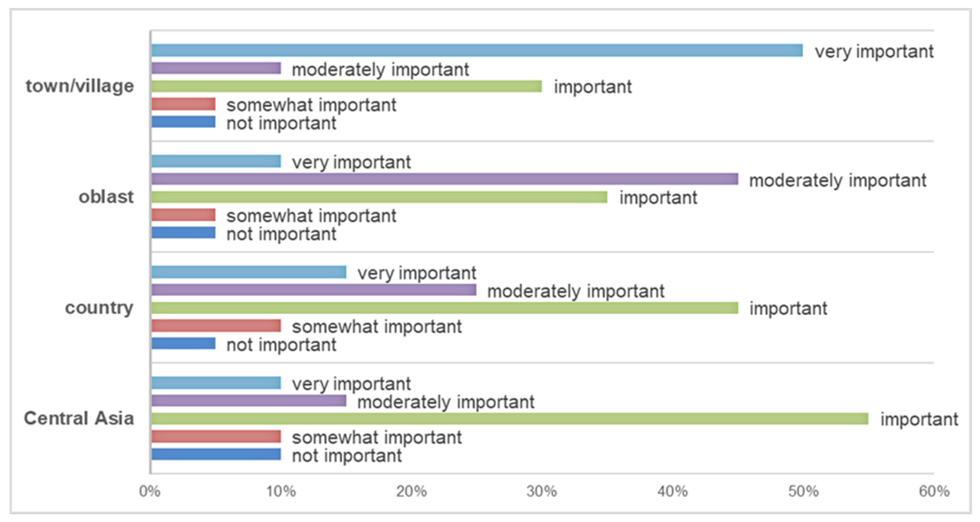
Task: Click the 'oblast' category axis label
Action: pyautogui.click(x=106, y=197)
